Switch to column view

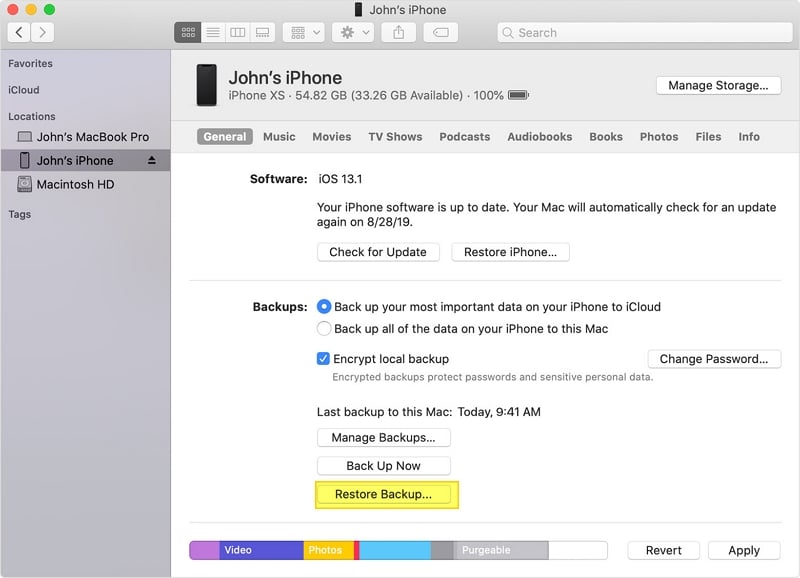pyautogui.click(x=237, y=31)
